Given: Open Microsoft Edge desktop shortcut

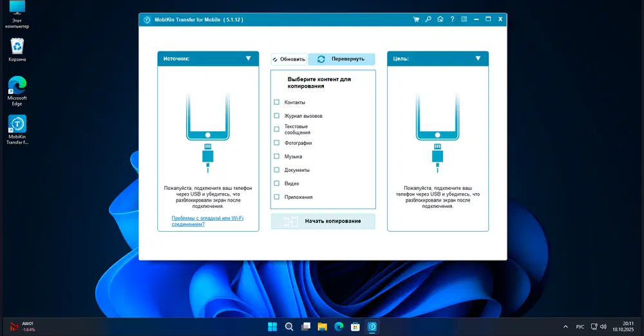Looking at the screenshot, I should coord(17,91).
